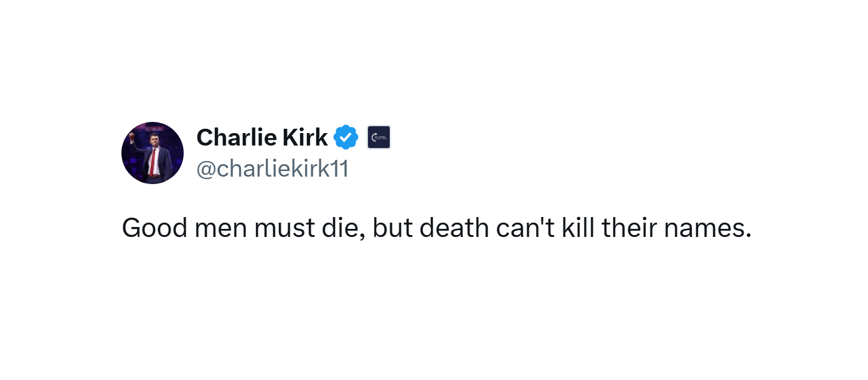
Task: Click the word "must" in the tweet
Action: (x=280, y=229)
